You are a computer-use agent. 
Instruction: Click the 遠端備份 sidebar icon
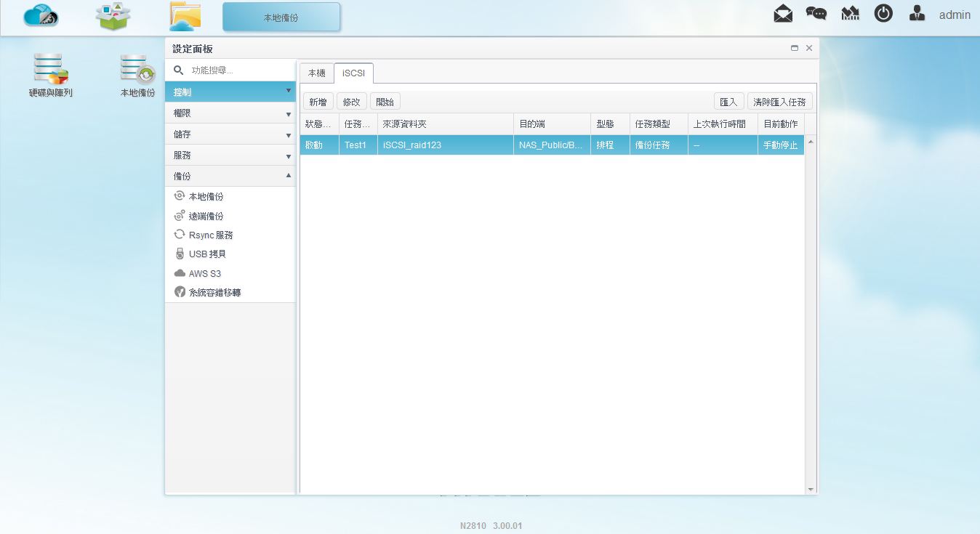tap(180, 216)
